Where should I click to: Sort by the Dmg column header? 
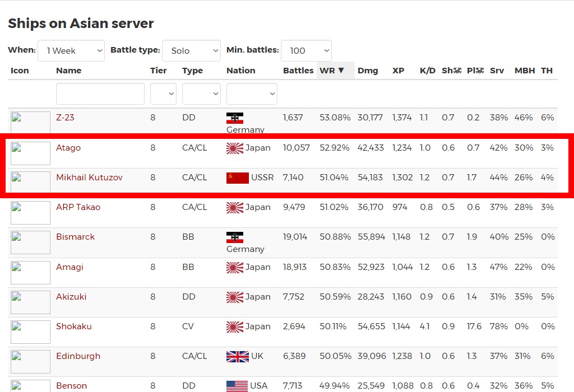[x=368, y=71]
